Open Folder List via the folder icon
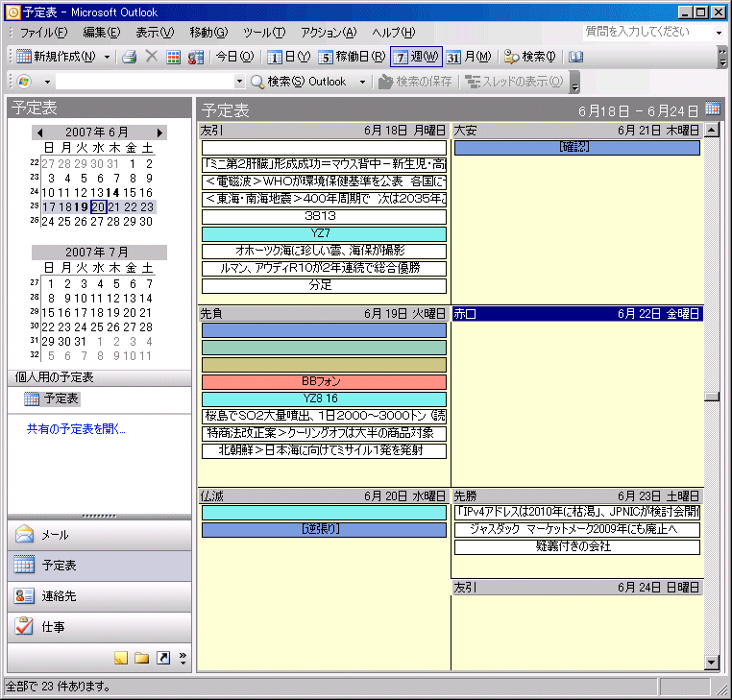The image size is (732, 700). [x=141, y=658]
